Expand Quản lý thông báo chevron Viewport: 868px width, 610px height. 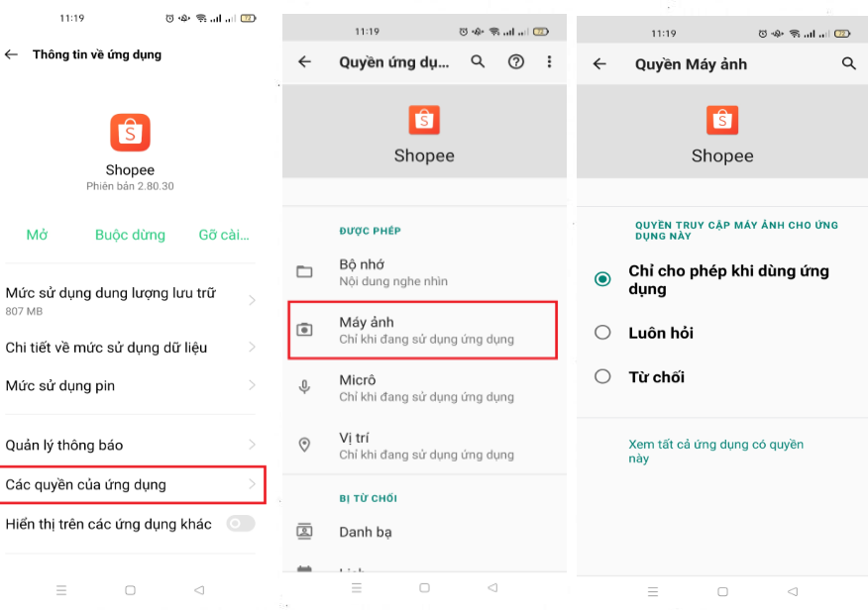[252, 445]
